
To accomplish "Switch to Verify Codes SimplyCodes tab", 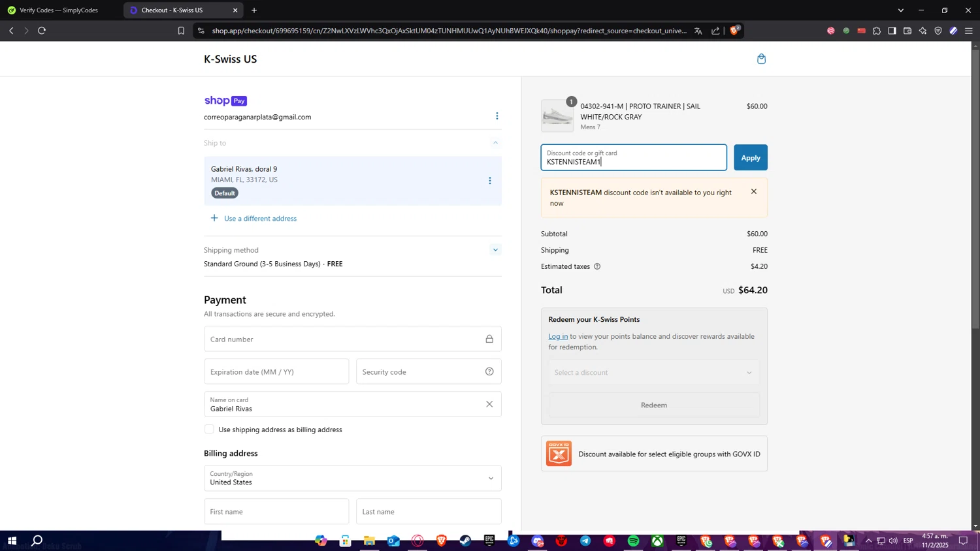I will 59,10.
